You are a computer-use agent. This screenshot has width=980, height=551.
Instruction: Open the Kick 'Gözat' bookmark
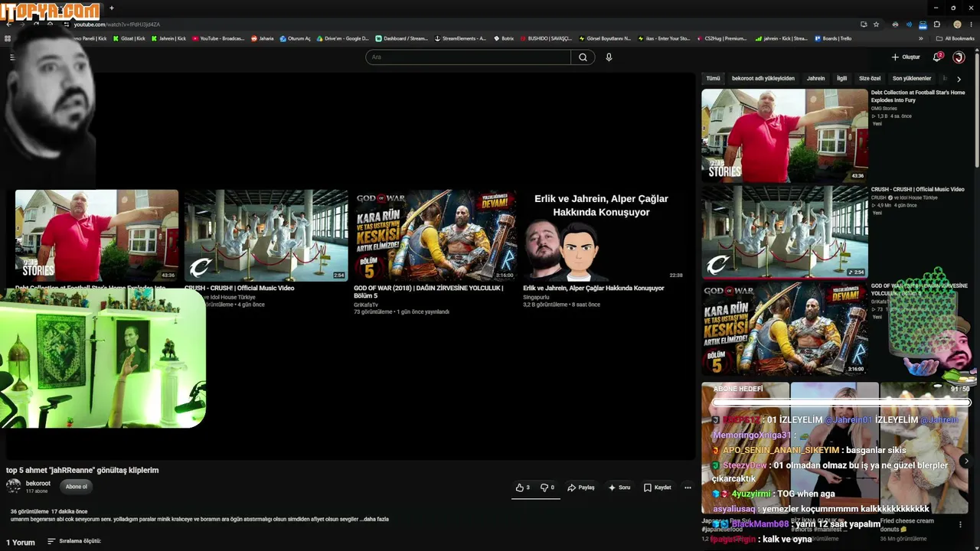click(131, 38)
